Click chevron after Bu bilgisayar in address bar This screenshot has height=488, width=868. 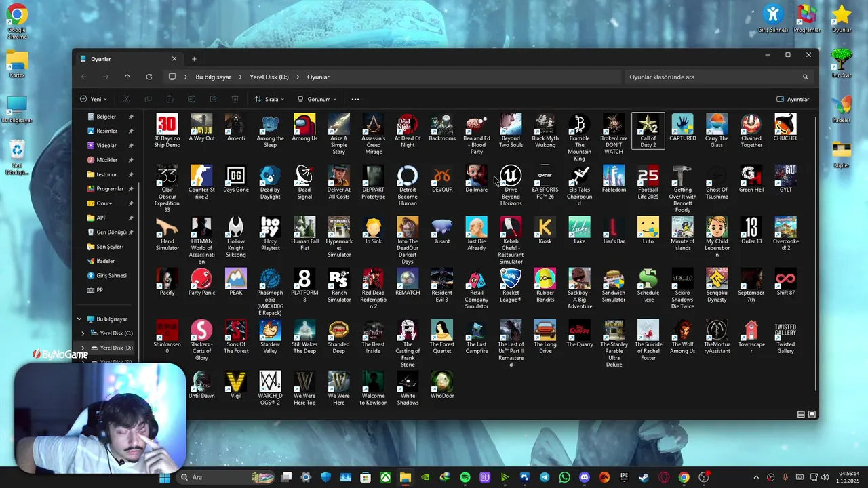pyautogui.click(x=241, y=77)
